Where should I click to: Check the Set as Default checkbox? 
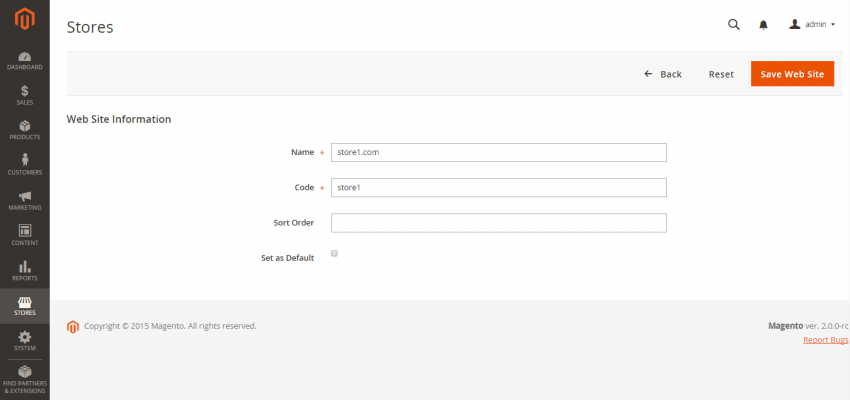(334, 253)
